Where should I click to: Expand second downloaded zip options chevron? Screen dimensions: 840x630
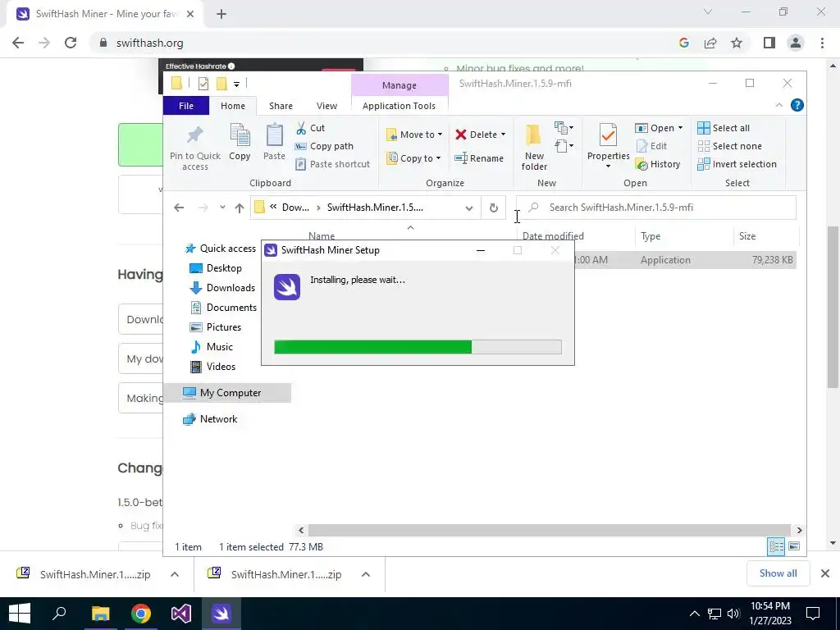pyautogui.click(x=366, y=574)
